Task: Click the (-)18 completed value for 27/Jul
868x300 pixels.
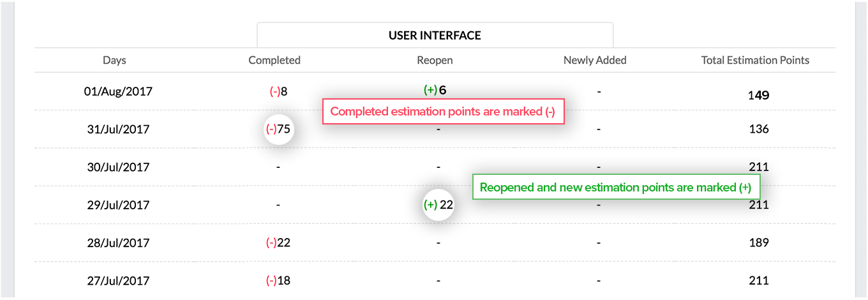Action: point(278,280)
